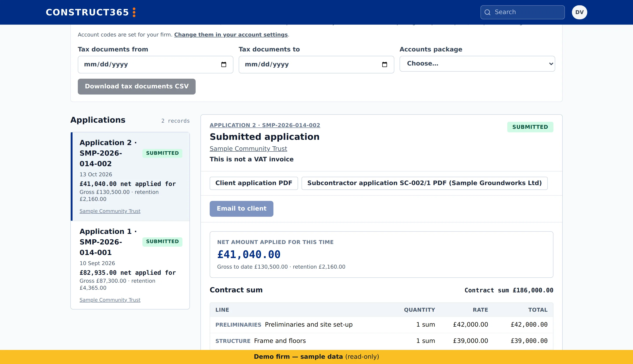633x364 pixels.
Task: Open the DV user avatar menu
Action: pos(579,12)
